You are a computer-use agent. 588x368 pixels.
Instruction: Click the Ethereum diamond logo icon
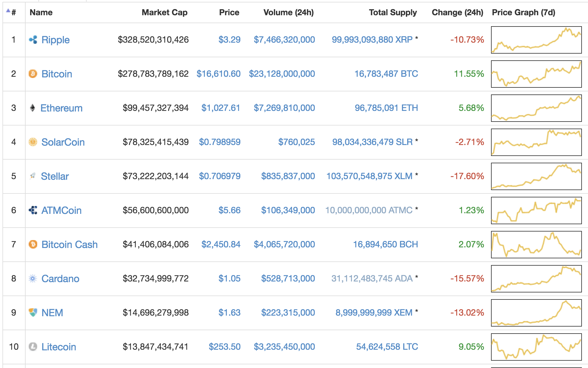click(32, 108)
